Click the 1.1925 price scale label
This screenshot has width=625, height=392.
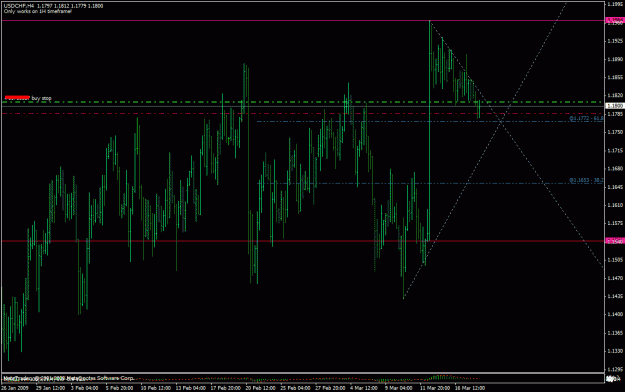(615, 41)
